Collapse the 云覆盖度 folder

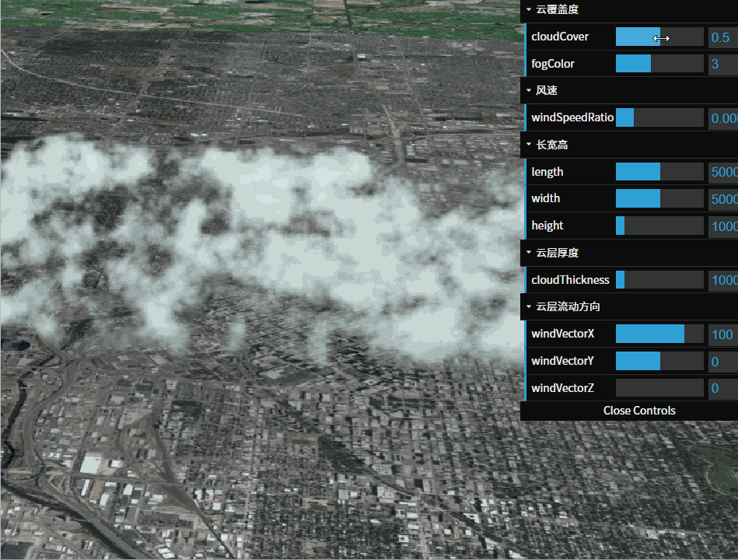tap(629, 10)
